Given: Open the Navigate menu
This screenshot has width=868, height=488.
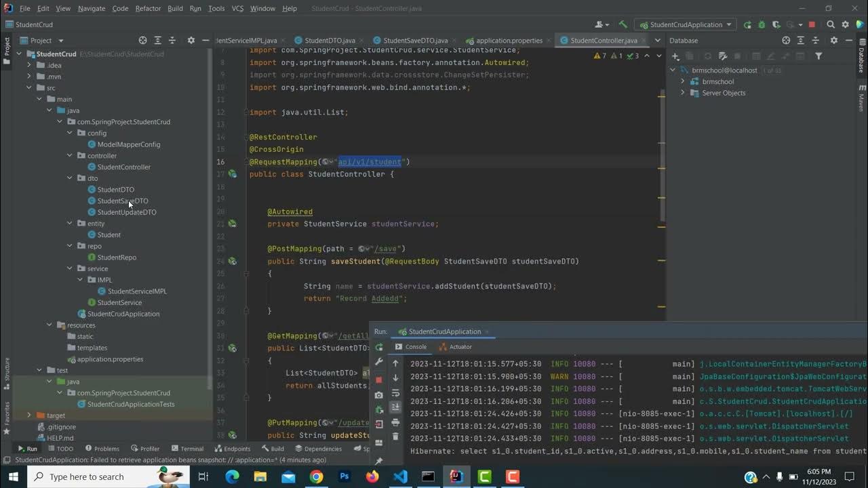Looking at the screenshot, I should pyautogui.click(x=91, y=8).
